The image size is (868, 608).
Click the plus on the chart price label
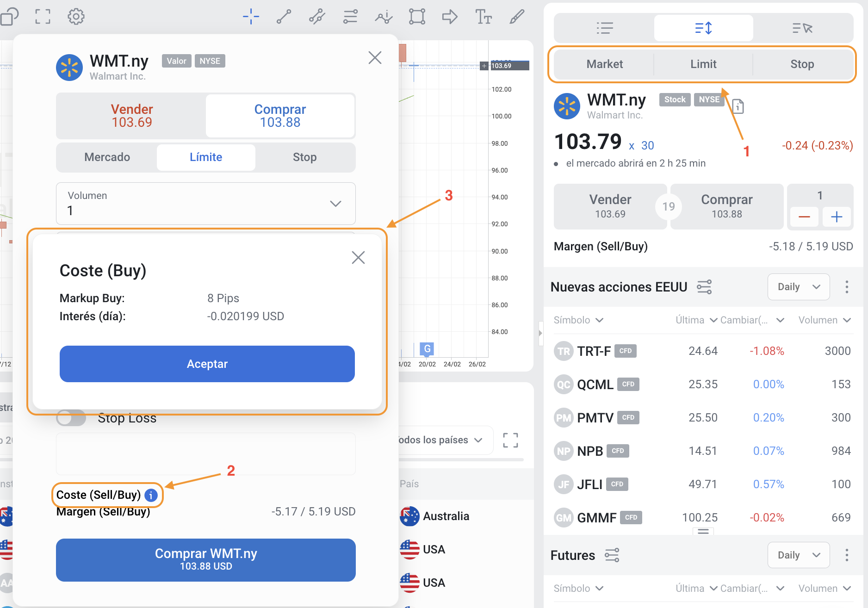click(x=484, y=66)
